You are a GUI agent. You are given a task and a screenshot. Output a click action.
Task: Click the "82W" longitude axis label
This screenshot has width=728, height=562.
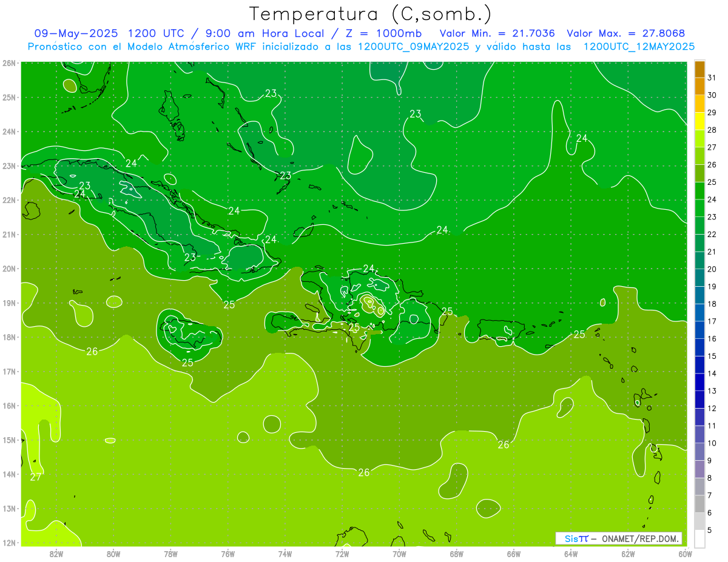[x=56, y=554]
